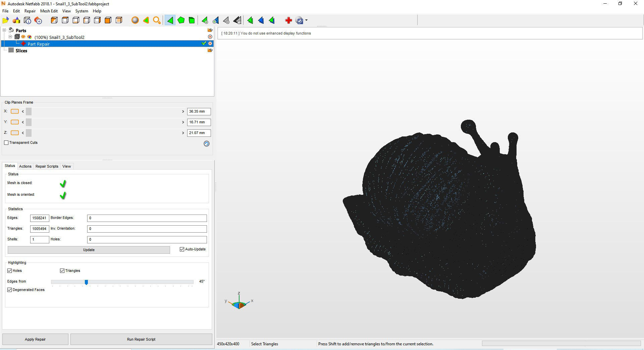Choose the first orange-diagonal cube view icon
Image resolution: width=644 pixels, height=350 pixels.
click(x=54, y=20)
